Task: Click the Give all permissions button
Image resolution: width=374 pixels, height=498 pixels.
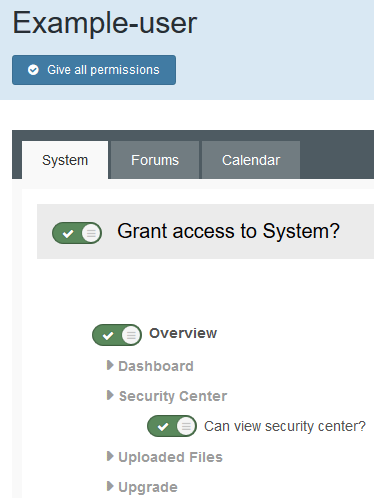Action: click(x=94, y=70)
